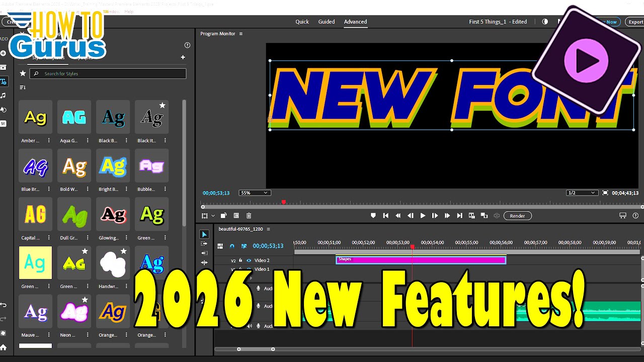The width and height of the screenshot is (644, 362).
Task: Click the Undo arrow in left sidebar
Action: click(x=4, y=305)
